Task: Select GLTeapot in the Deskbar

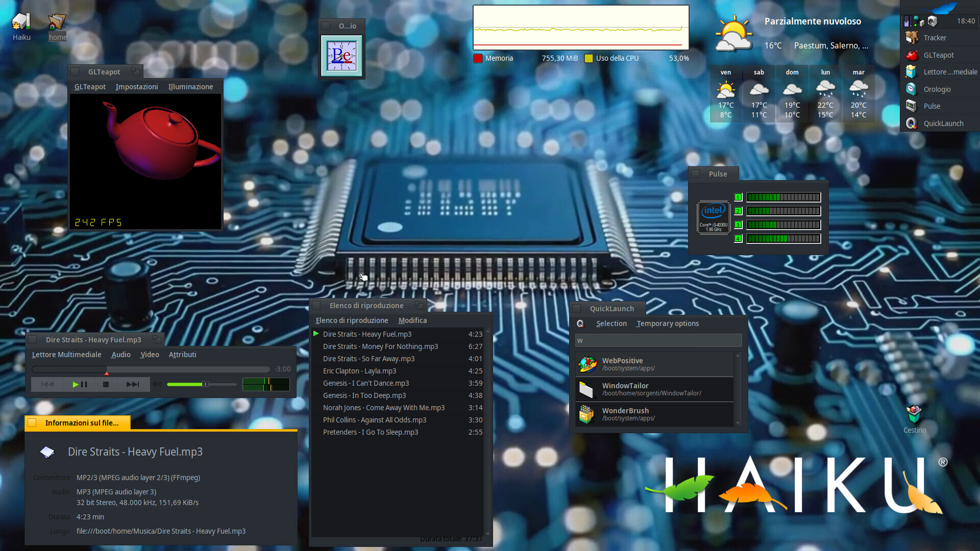Action: click(x=940, y=55)
